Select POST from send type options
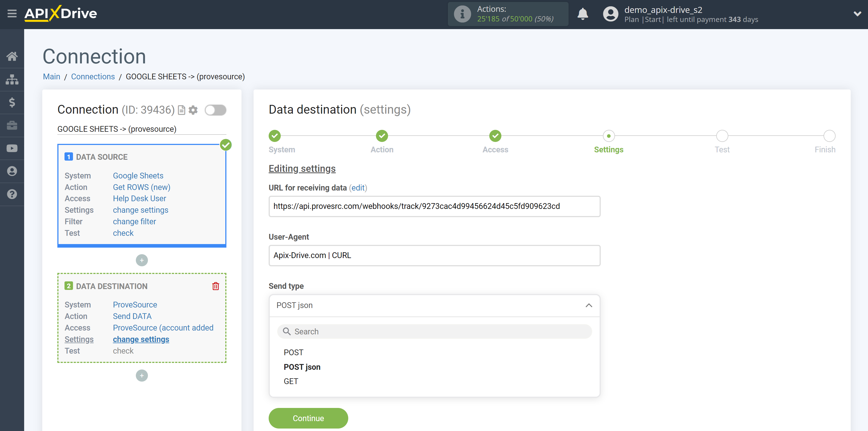 293,352
